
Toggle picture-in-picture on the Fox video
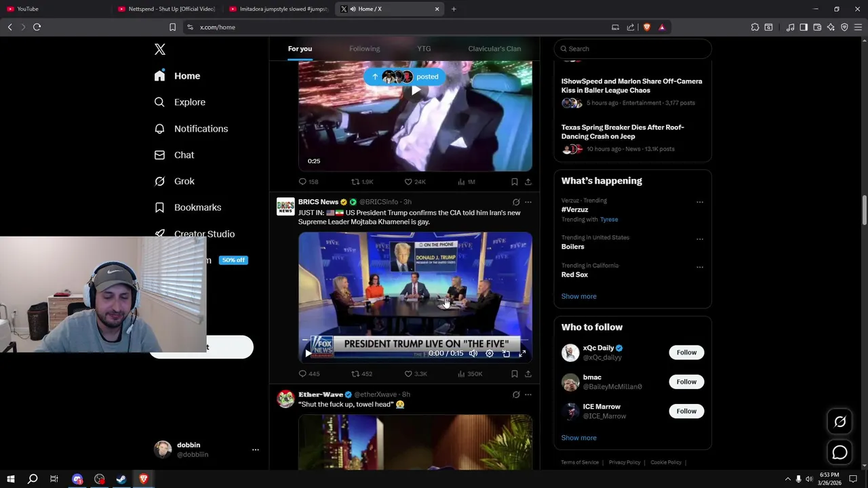(506, 353)
